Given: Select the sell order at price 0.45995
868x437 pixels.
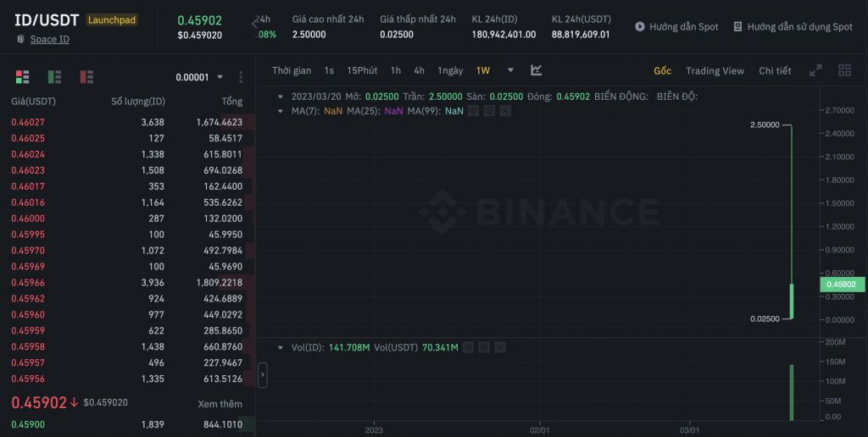Looking at the screenshot, I should (x=127, y=235).
